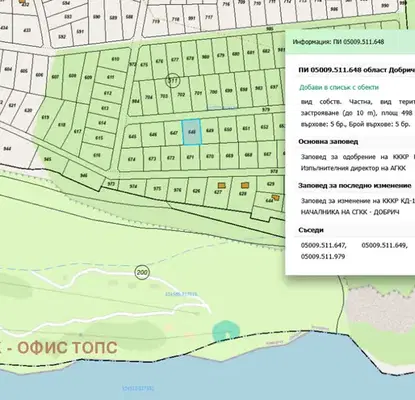Viewport: 415px width, 400px height.
Task: Select parcel 945 on the map
Action: (48, 160)
